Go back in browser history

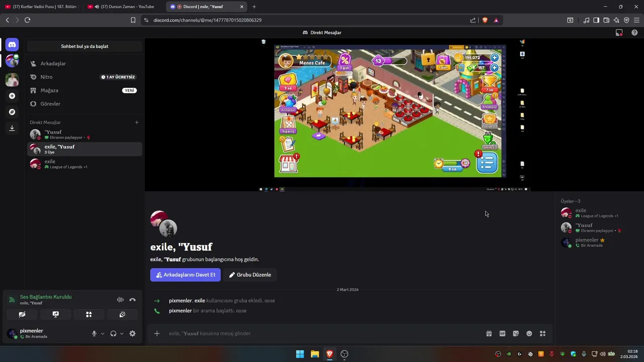tap(7, 20)
